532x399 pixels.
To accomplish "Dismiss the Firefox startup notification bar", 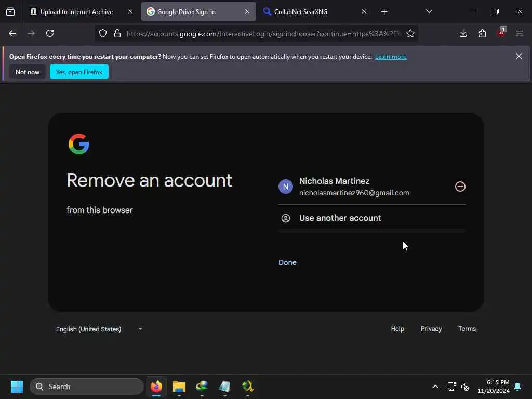I will (x=519, y=56).
